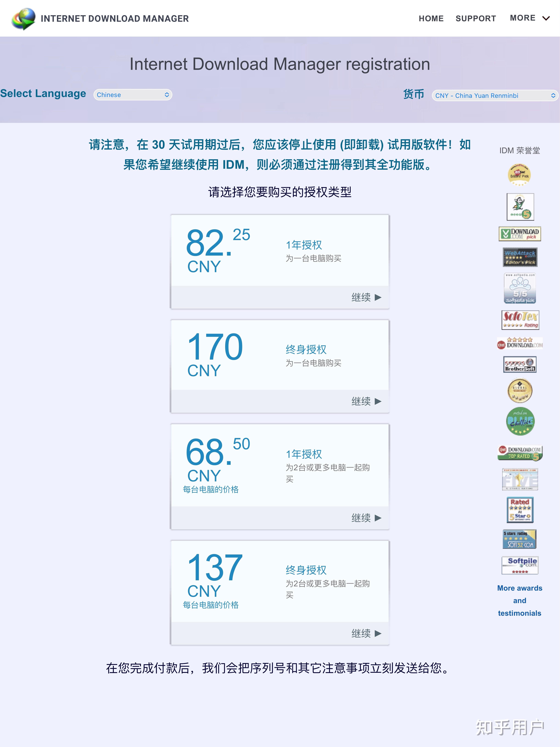Select the 137 CNY price card
The width and height of the screenshot is (560, 747).
click(280, 593)
